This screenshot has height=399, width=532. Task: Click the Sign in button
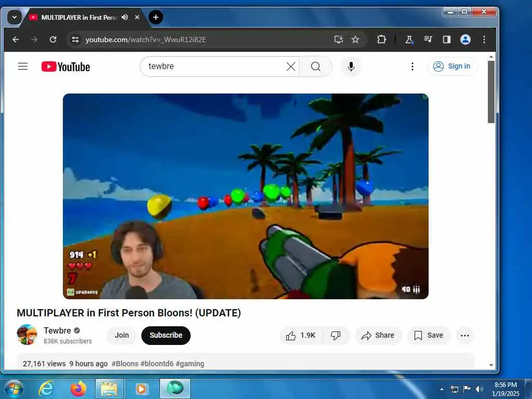click(453, 66)
